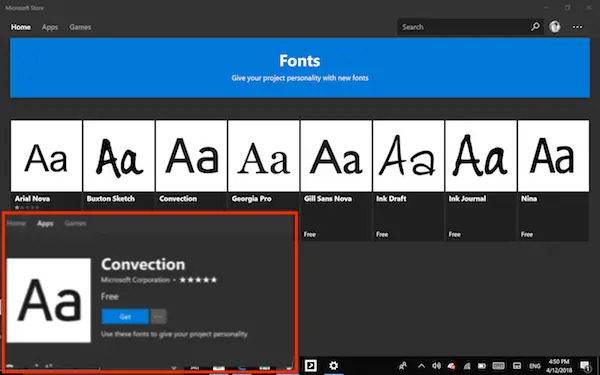Screen dimensions: 600x375
Task: Open the three-dot See more menu
Action: pyautogui.click(x=577, y=27)
